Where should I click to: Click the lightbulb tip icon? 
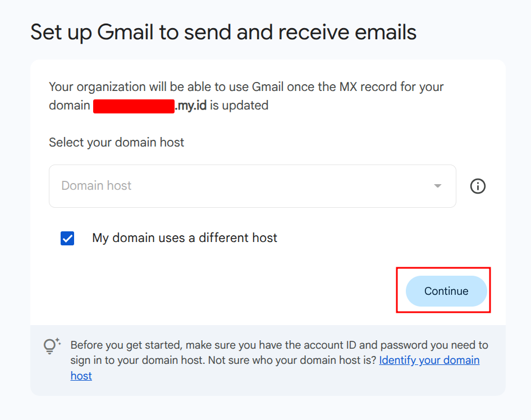tap(52, 346)
